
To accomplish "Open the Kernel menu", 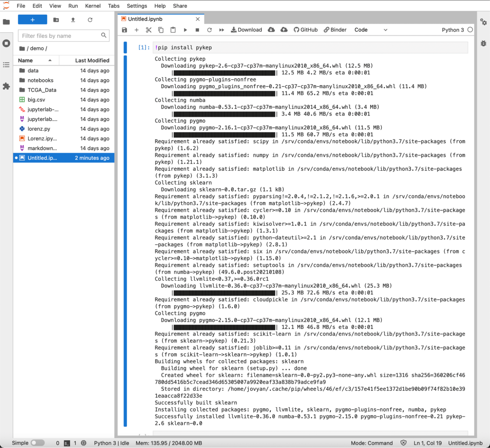I will pos(93,6).
